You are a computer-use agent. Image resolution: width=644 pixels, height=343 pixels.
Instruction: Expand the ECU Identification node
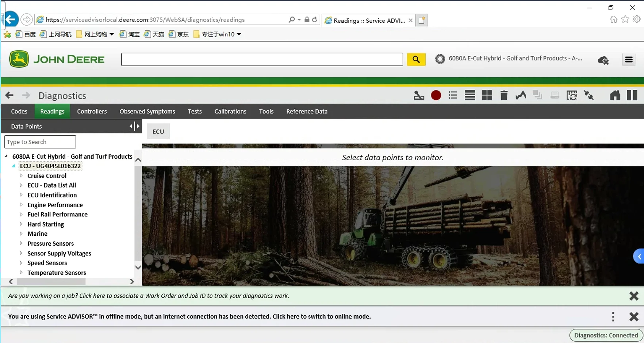tap(21, 195)
